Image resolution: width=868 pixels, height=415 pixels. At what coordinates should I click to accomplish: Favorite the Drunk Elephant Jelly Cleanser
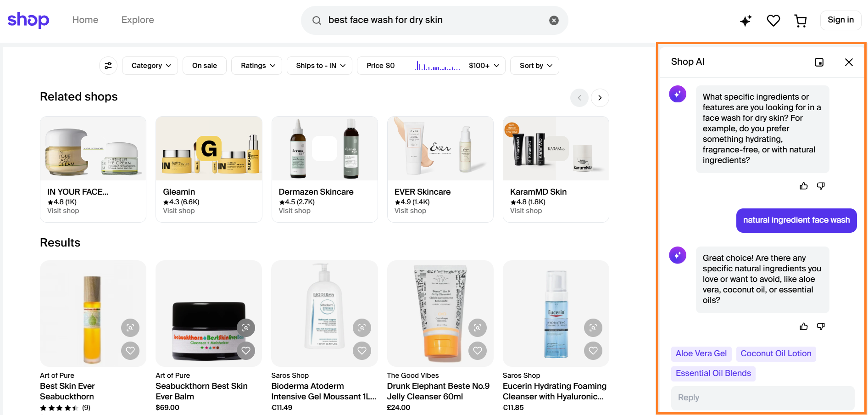(477, 350)
